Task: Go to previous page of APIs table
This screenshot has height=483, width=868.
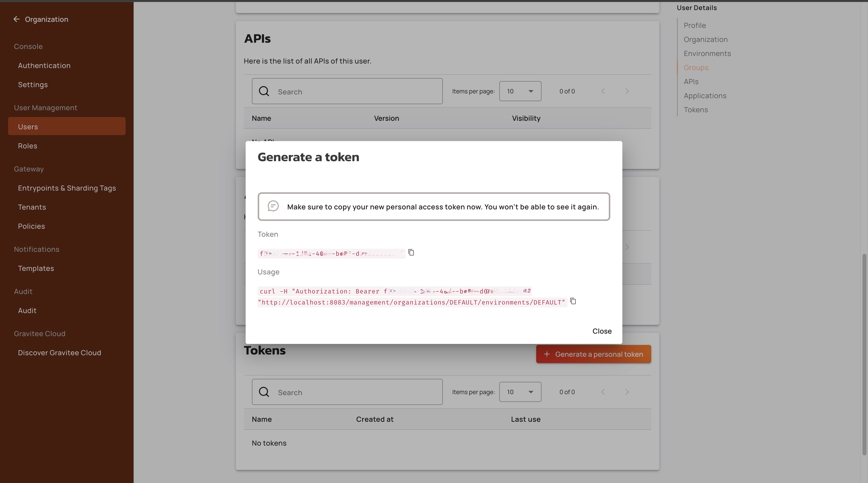Action: coord(603,91)
